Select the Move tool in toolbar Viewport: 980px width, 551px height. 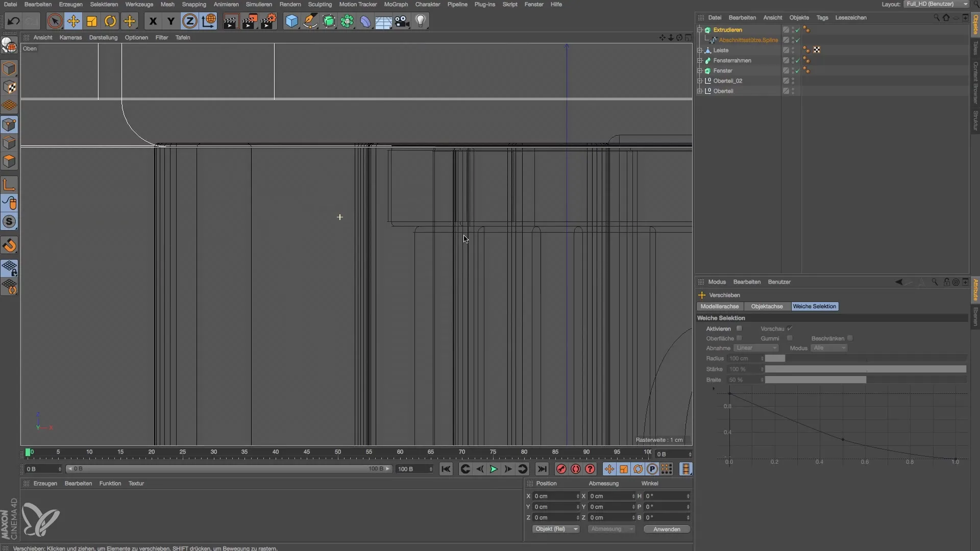[73, 21]
